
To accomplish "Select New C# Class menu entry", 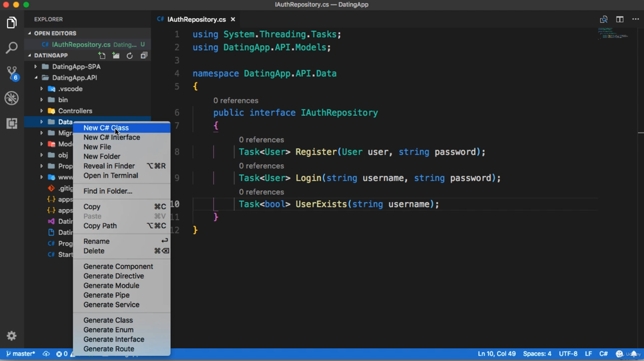I will pos(122,128).
